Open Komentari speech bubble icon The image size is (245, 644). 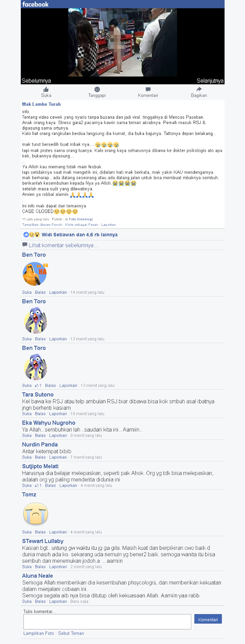[x=148, y=89]
